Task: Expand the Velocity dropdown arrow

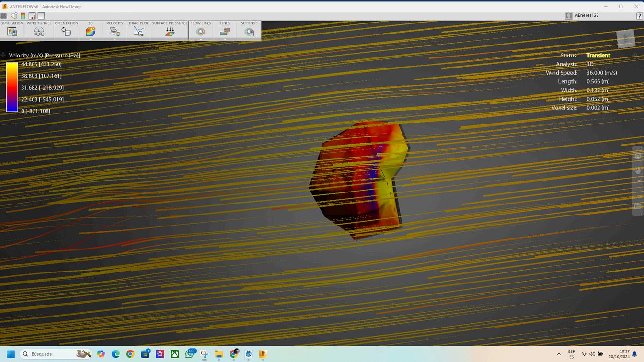Action: click(x=115, y=39)
